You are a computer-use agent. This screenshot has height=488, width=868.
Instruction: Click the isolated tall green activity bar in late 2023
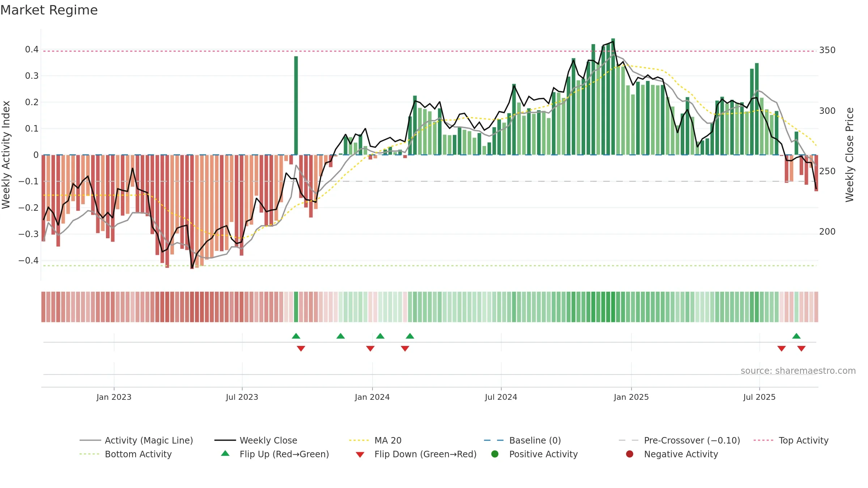[x=296, y=106]
